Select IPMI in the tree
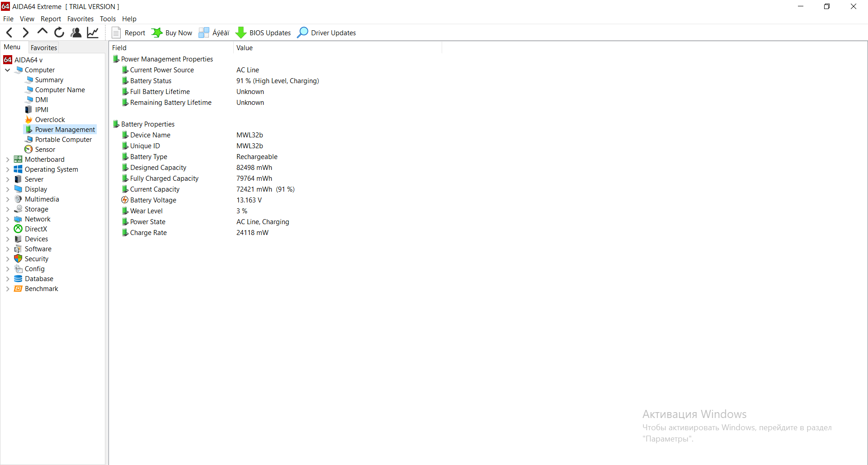This screenshot has width=868, height=465. tap(37, 110)
